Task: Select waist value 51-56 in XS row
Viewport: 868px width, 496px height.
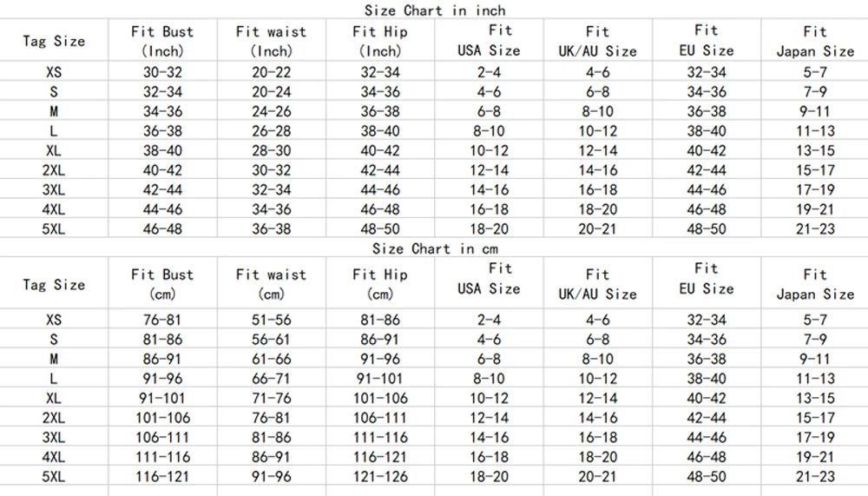Action: click(271, 321)
